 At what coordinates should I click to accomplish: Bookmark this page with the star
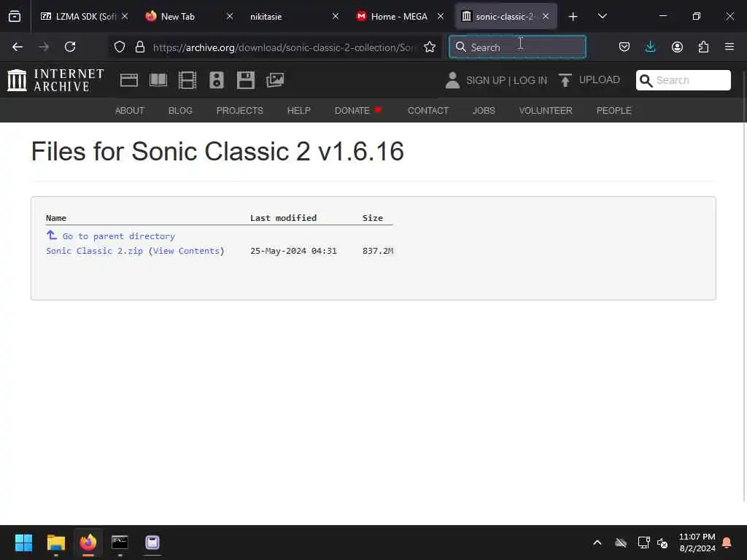430,47
